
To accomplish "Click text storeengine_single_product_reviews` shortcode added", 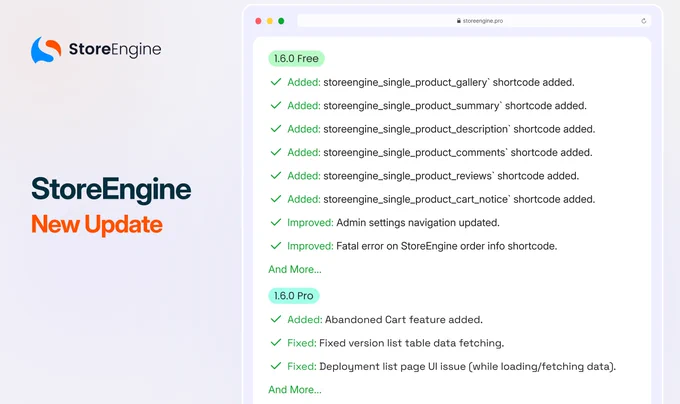I will click(451, 176).
